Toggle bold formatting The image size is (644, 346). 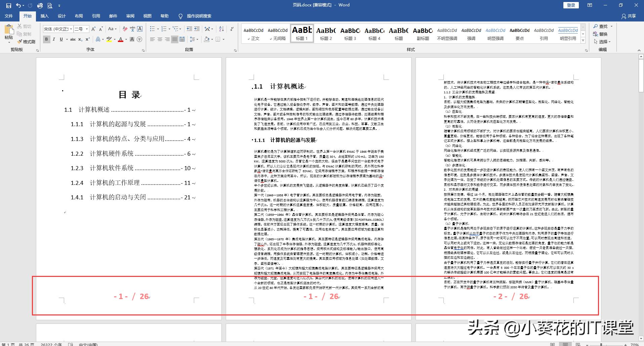[46, 40]
